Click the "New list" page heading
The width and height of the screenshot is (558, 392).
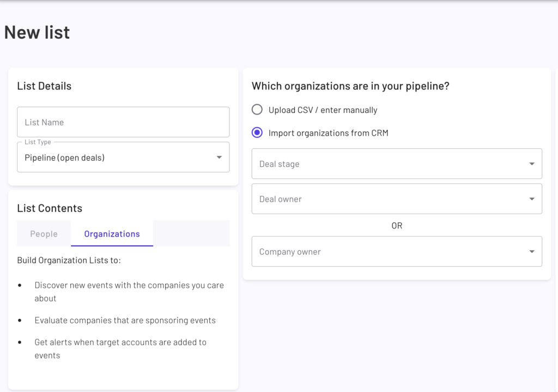click(37, 32)
